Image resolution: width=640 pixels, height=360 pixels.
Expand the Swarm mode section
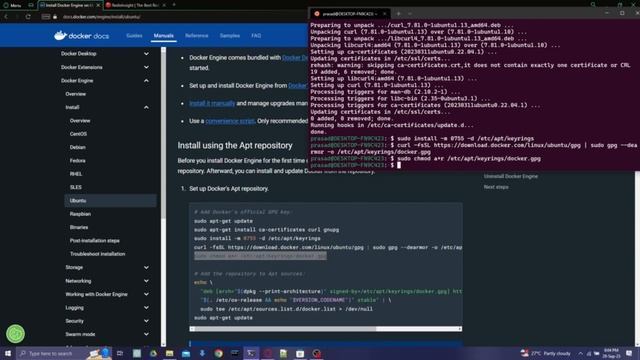click(146, 334)
